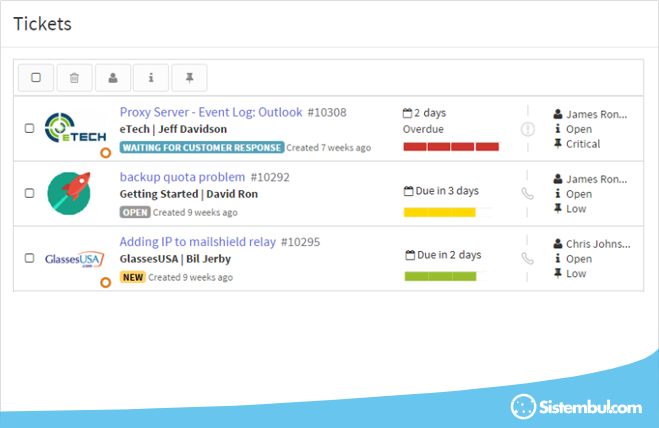The width and height of the screenshot is (659, 428).
Task: Click the GlassesUSA logo thumbnail
Action: [x=75, y=258]
